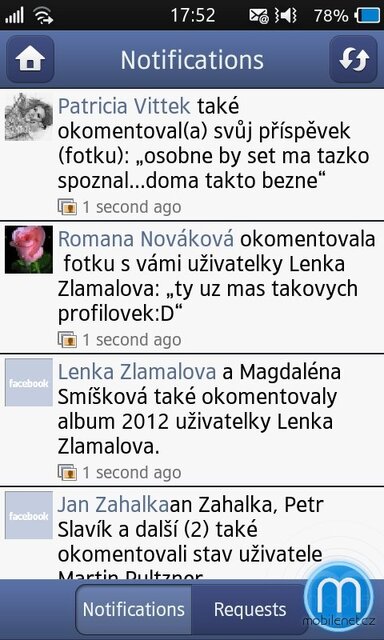Open the Romana Nováková name link
The image size is (384, 640).
click(x=146, y=239)
